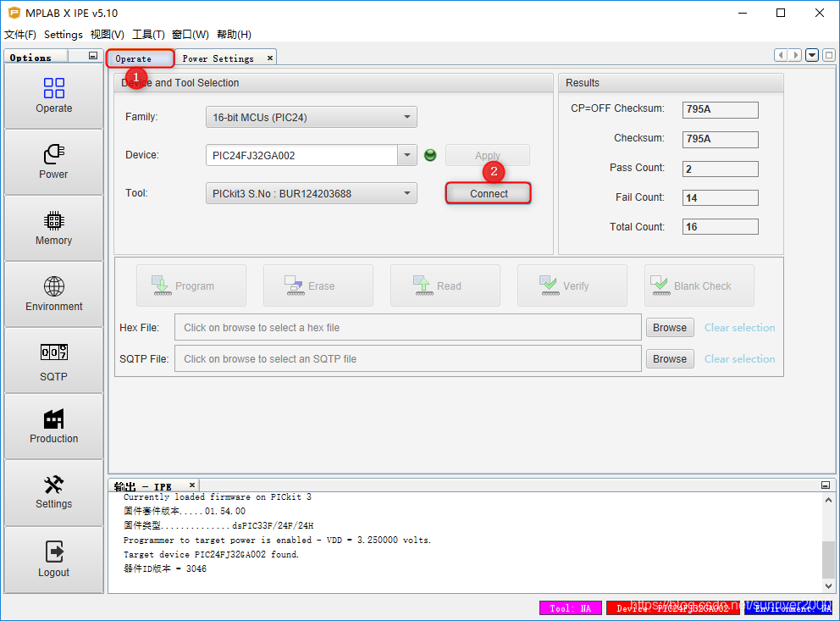Viewport: 840px width, 621px height.
Task: Click the Verify device button
Action: [572, 286]
